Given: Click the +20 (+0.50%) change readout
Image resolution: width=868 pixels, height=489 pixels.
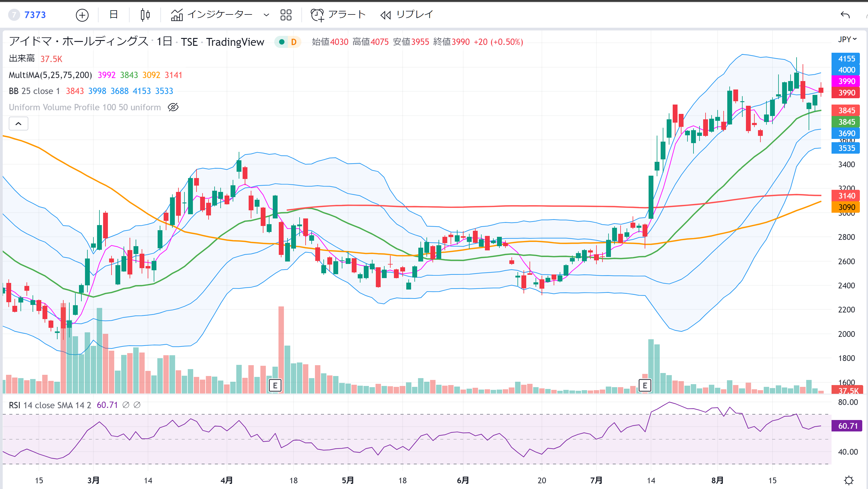Looking at the screenshot, I should pyautogui.click(x=498, y=42).
